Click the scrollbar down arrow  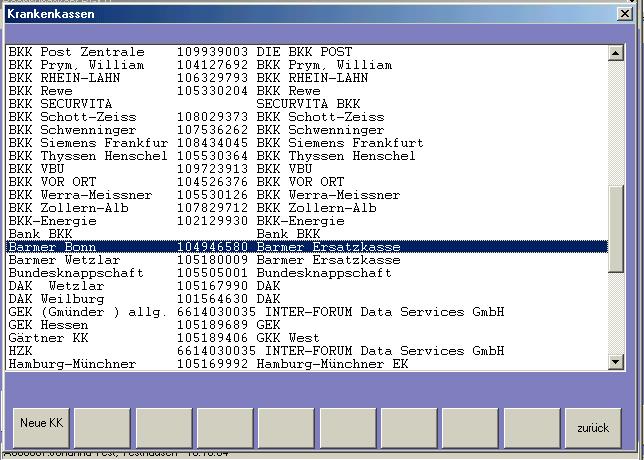click(x=616, y=362)
